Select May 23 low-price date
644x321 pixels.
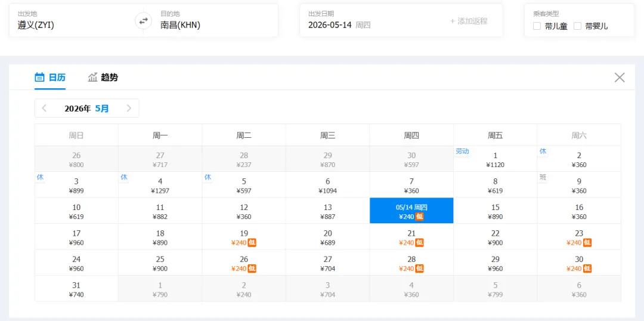click(579, 237)
